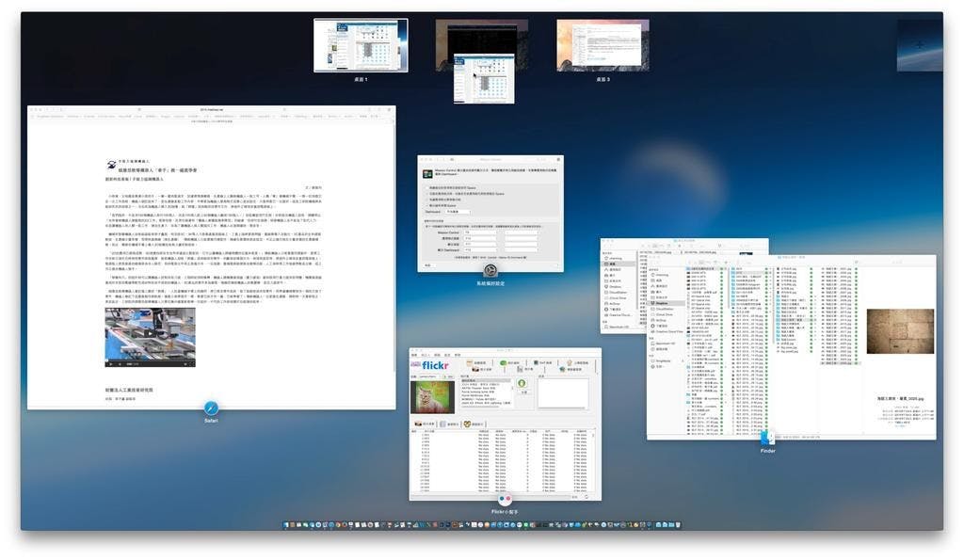
Task: Open second tab above the Flickr table
Action: [x=449, y=424]
